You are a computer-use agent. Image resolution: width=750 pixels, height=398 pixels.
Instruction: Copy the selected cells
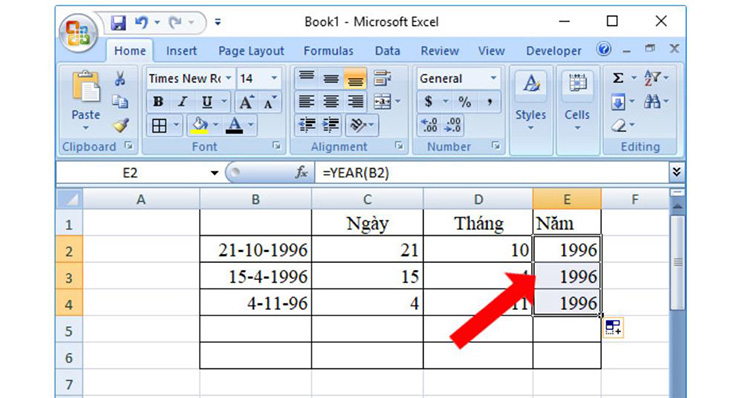point(120,101)
